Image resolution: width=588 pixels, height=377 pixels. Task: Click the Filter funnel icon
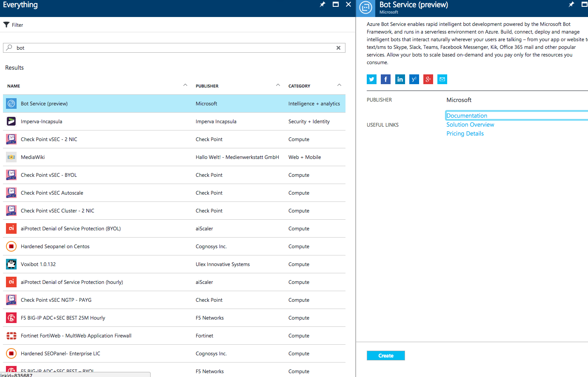pyautogui.click(x=6, y=25)
